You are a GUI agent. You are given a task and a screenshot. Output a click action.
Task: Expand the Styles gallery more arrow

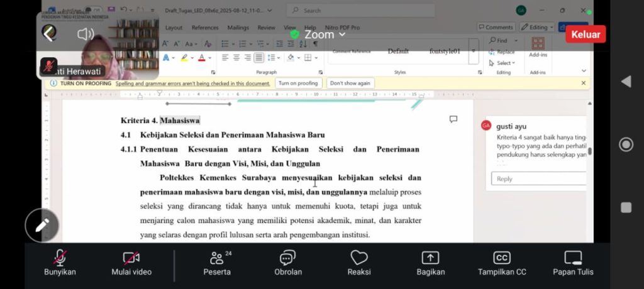click(x=473, y=52)
